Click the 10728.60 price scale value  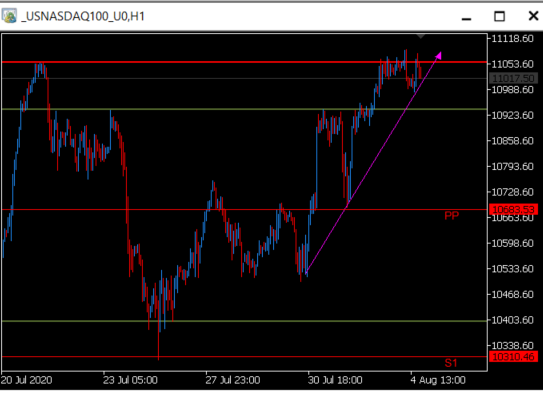click(x=513, y=192)
